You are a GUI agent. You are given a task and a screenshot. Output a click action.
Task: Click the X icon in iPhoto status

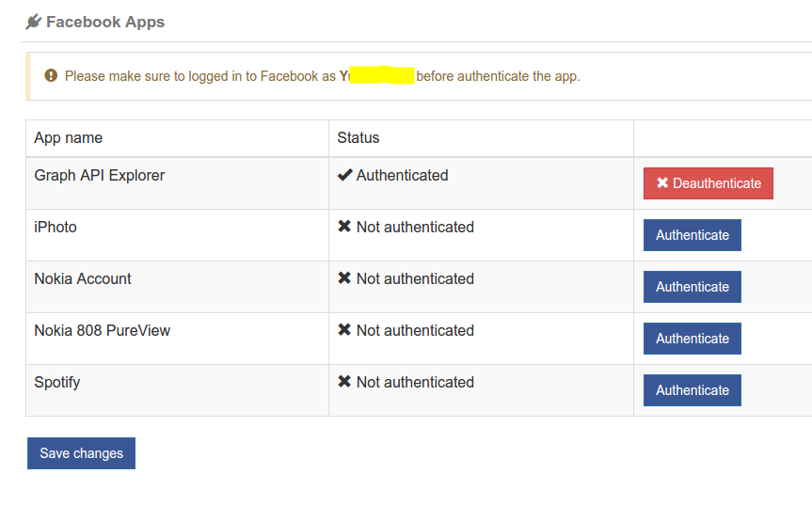click(344, 227)
